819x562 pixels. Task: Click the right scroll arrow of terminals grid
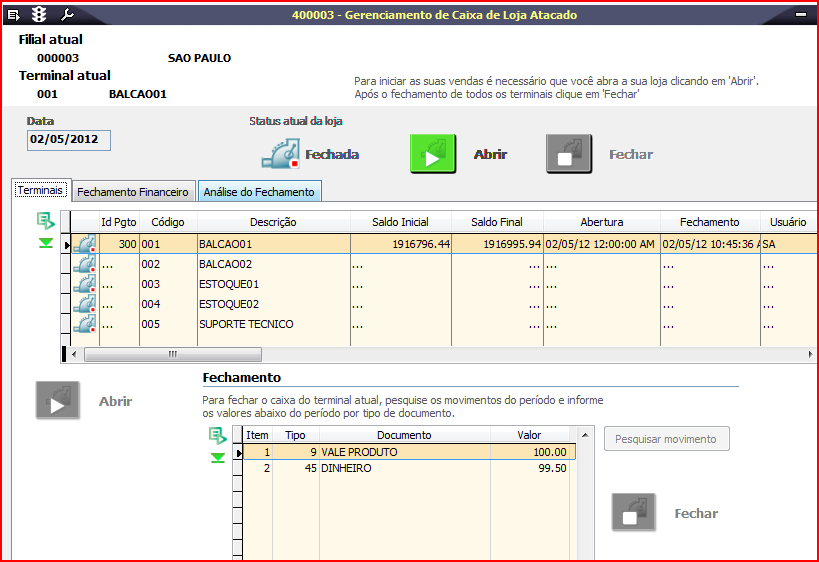(x=811, y=354)
